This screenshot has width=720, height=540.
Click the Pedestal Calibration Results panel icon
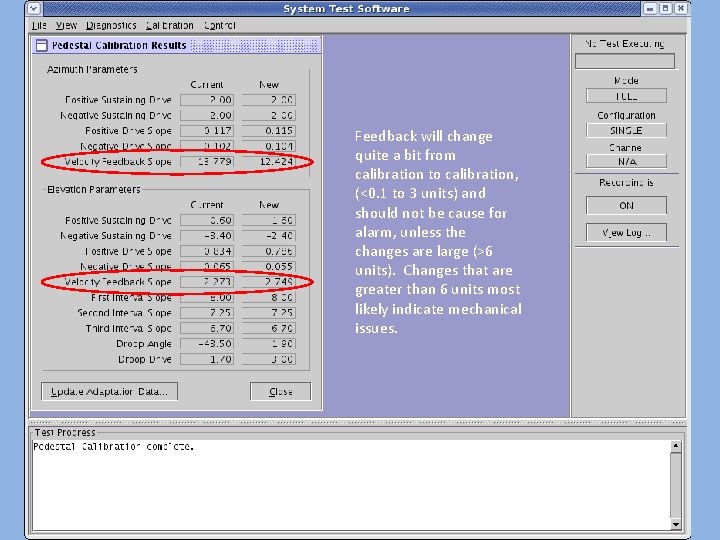tap(41, 45)
